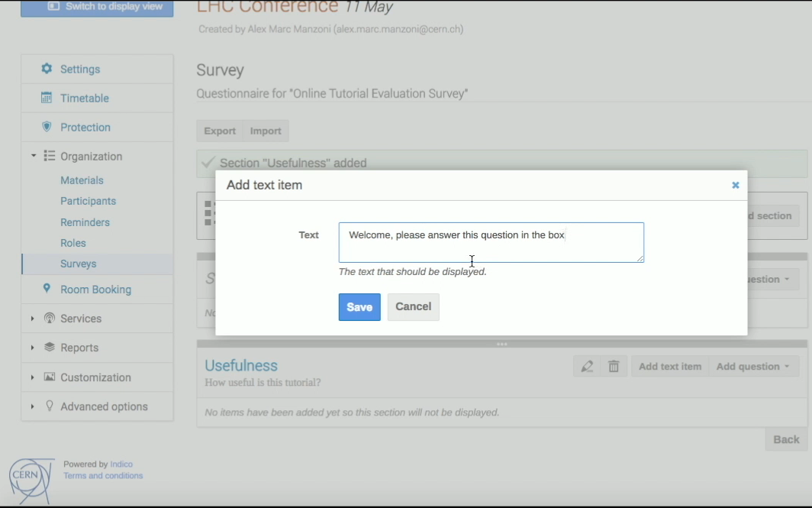Click the pencil edit icon for Usefulness

[587, 367]
